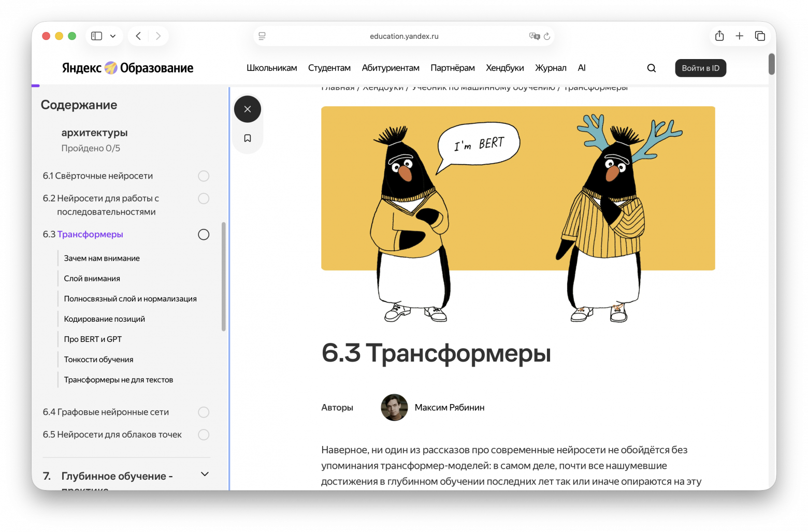Toggle the Safari sidebar icon
This screenshot has height=532, width=808.
point(96,36)
